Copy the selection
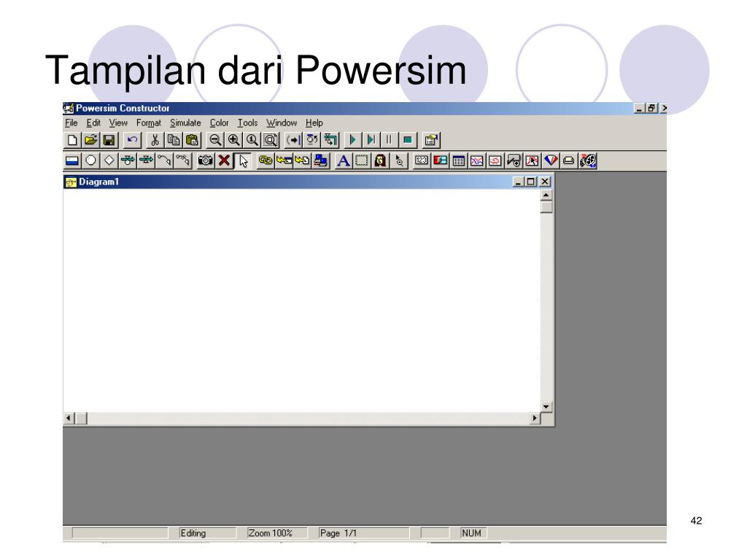The image size is (747, 560). pyautogui.click(x=174, y=140)
